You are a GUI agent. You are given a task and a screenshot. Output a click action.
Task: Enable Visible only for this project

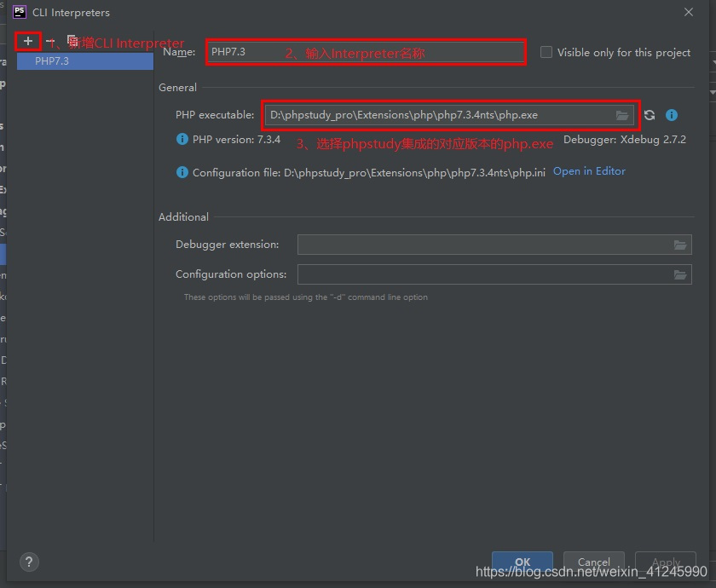(546, 53)
